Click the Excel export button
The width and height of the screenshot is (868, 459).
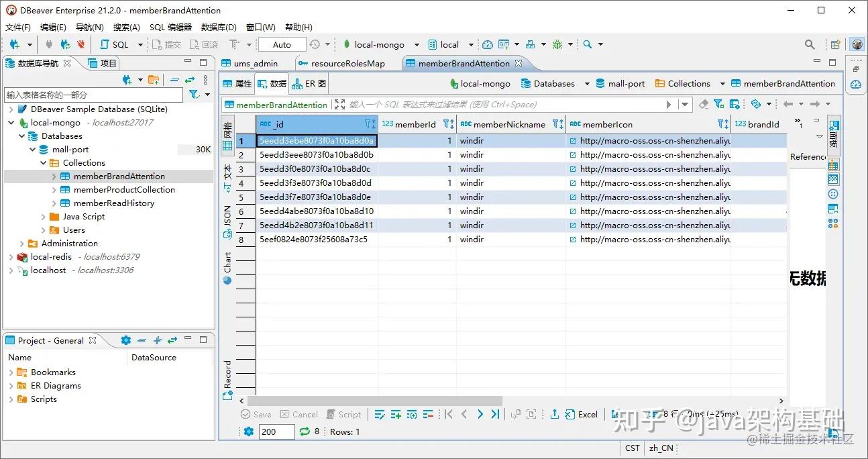(x=581, y=415)
